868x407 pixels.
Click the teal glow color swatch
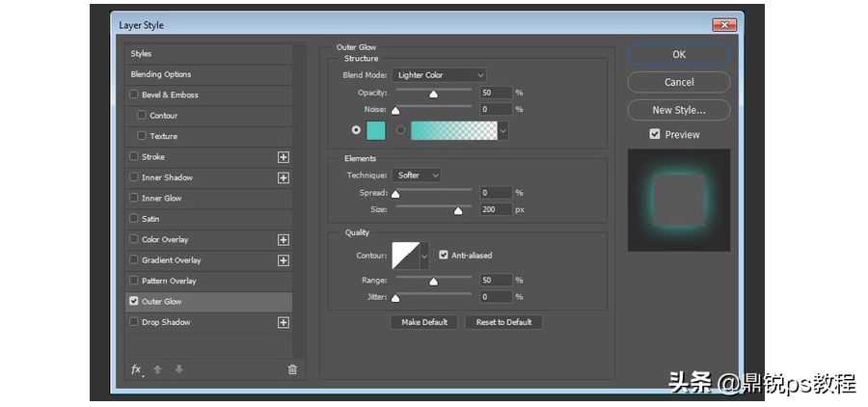pyautogui.click(x=376, y=130)
